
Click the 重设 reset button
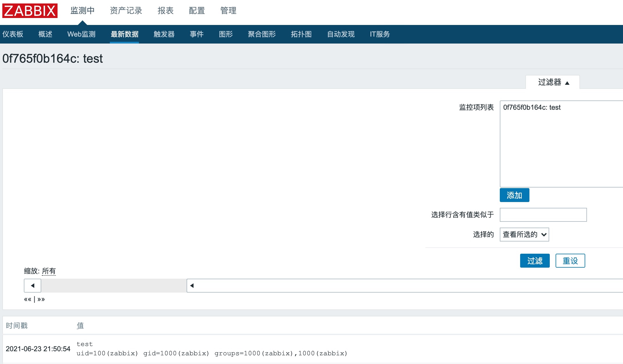pyautogui.click(x=570, y=261)
